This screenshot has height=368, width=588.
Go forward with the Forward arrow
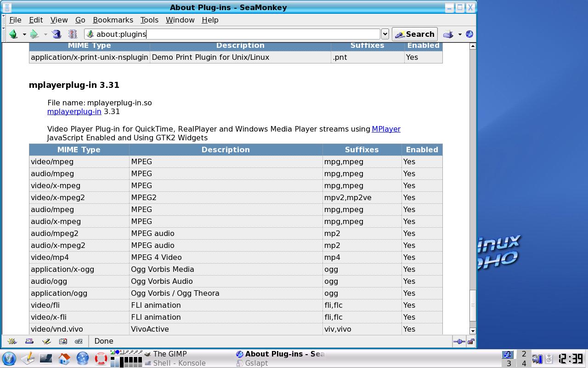coord(34,34)
